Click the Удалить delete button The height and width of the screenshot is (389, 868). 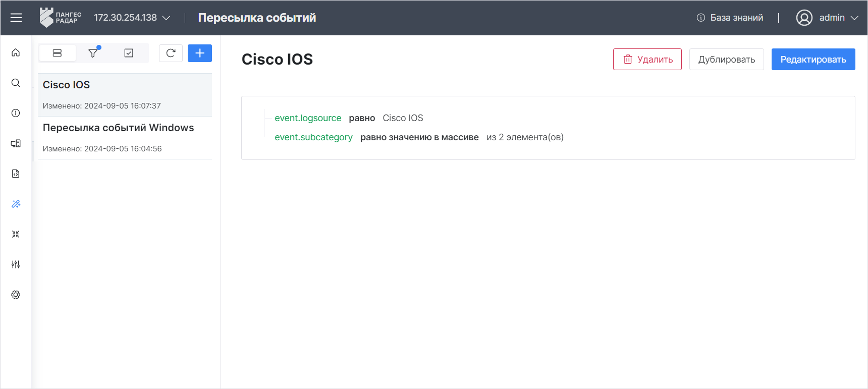(x=647, y=60)
